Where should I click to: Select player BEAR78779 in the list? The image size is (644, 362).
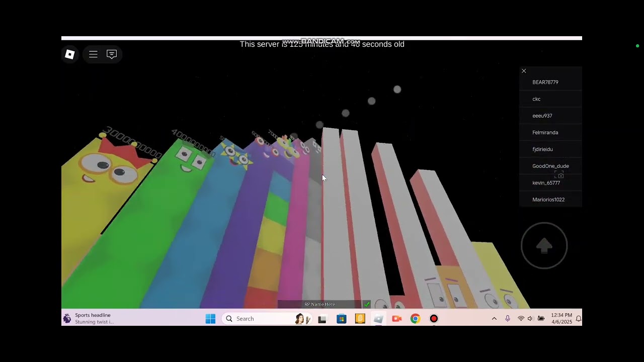tap(550, 82)
